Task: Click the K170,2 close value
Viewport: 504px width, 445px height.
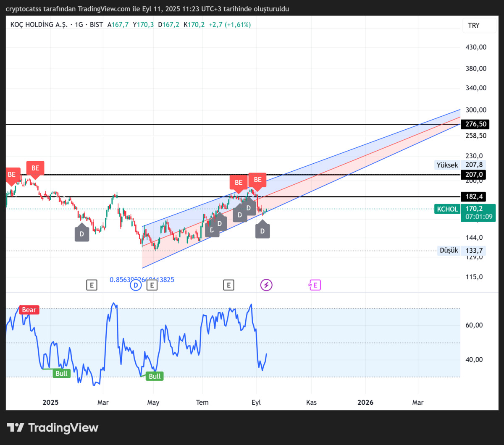Action: point(194,25)
